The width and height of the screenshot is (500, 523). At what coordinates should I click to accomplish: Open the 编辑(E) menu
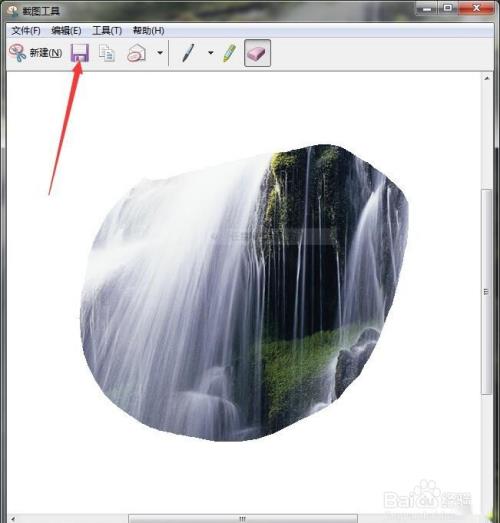[66, 31]
